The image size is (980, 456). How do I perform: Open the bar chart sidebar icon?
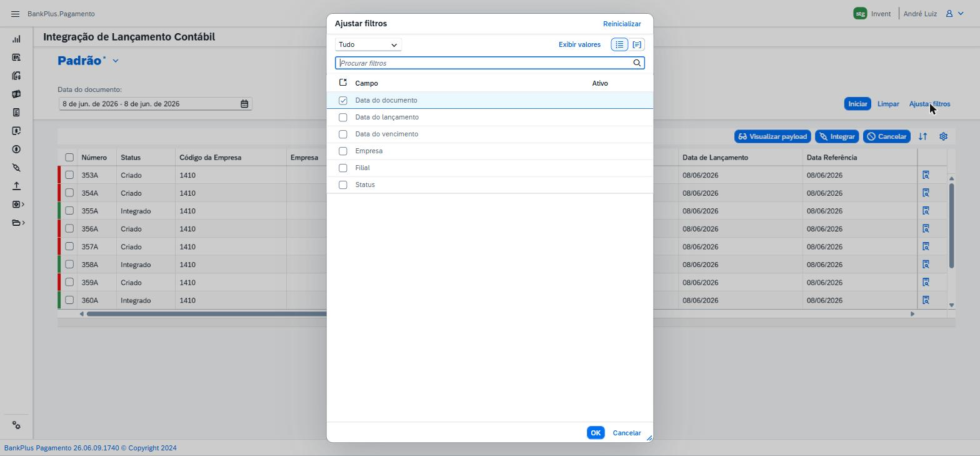click(16, 39)
